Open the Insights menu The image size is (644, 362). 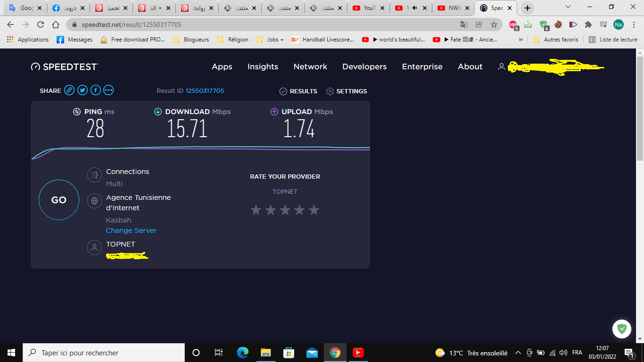click(263, 66)
